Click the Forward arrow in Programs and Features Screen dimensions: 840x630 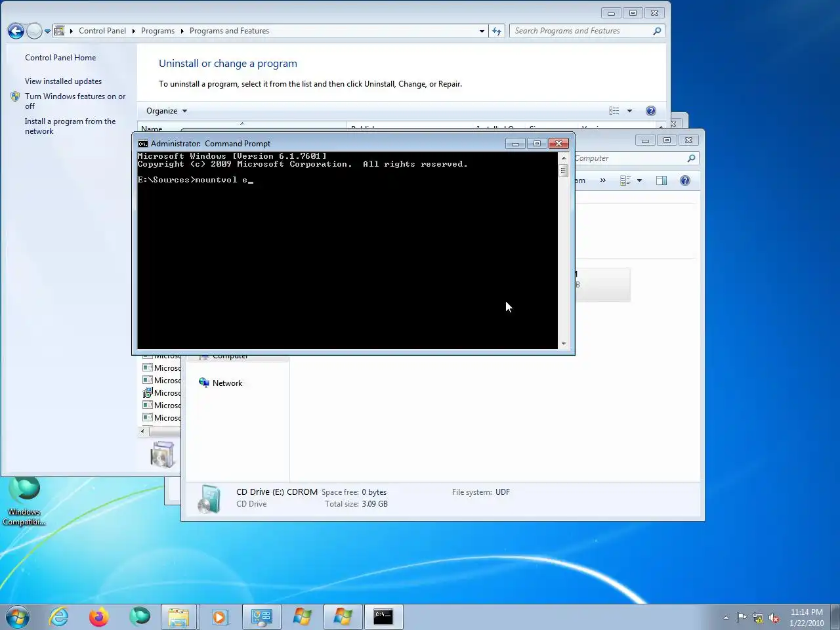point(34,31)
